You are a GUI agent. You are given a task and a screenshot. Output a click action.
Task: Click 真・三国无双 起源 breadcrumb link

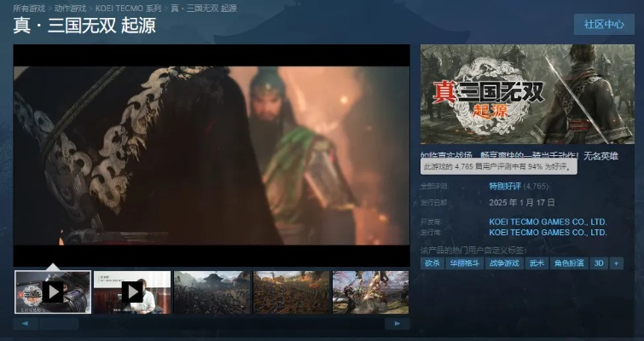pyautogui.click(x=204, y=9)
